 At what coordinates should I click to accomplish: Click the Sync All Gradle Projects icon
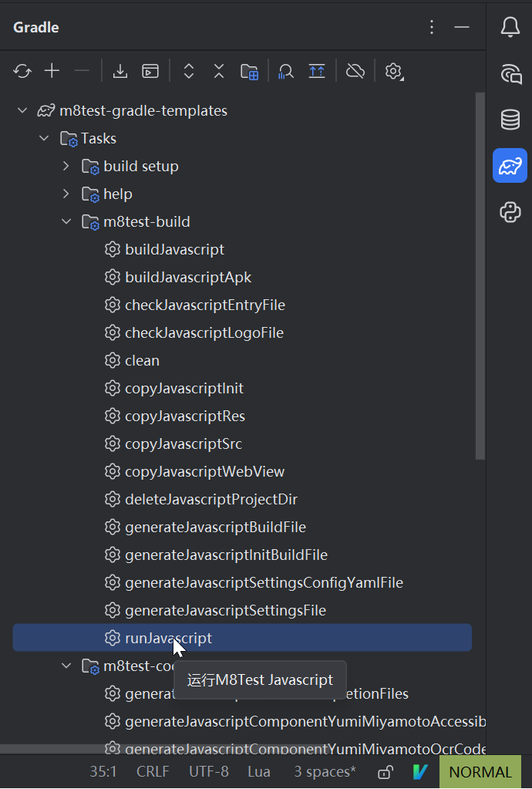[x=22, y=71]
